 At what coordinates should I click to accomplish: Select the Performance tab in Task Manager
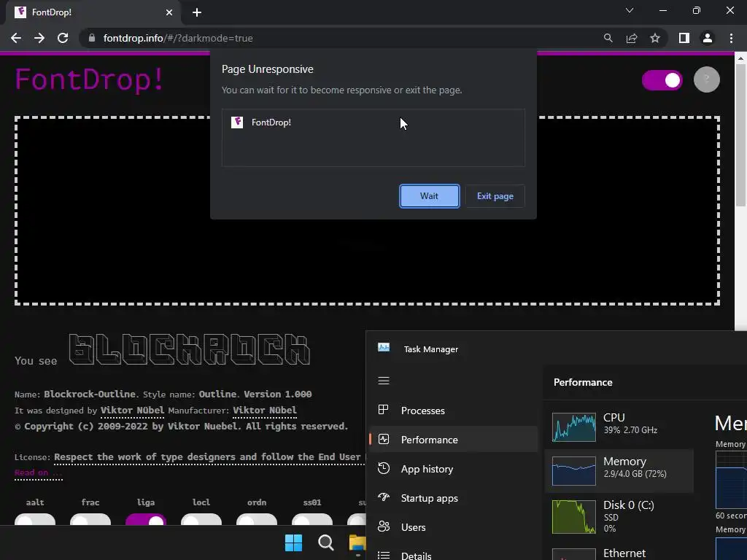pyautogui.click(x=454, y=440)
